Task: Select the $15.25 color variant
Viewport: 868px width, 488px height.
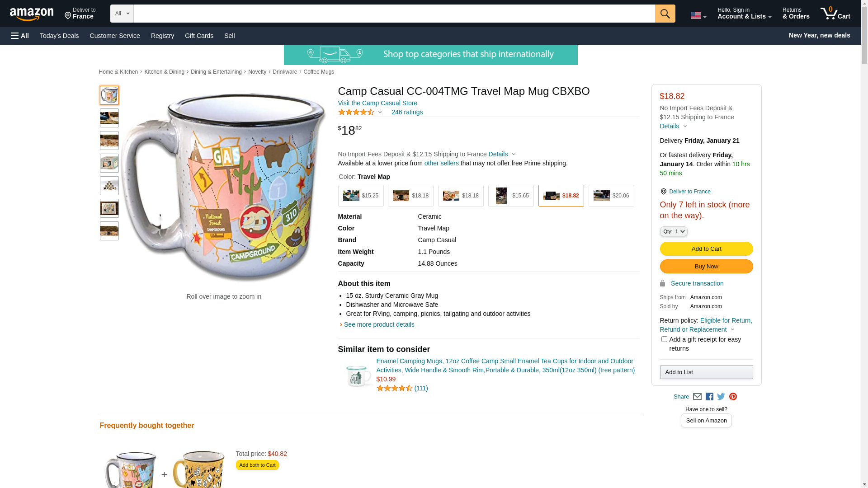Action: pos(360,196)
